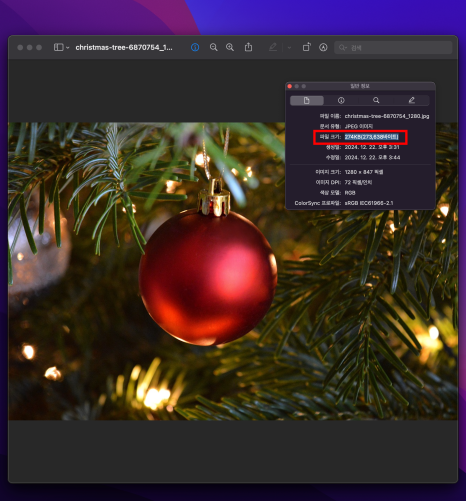
Task: Click the creation date ending 3:31
Action: tap(372, 147)
